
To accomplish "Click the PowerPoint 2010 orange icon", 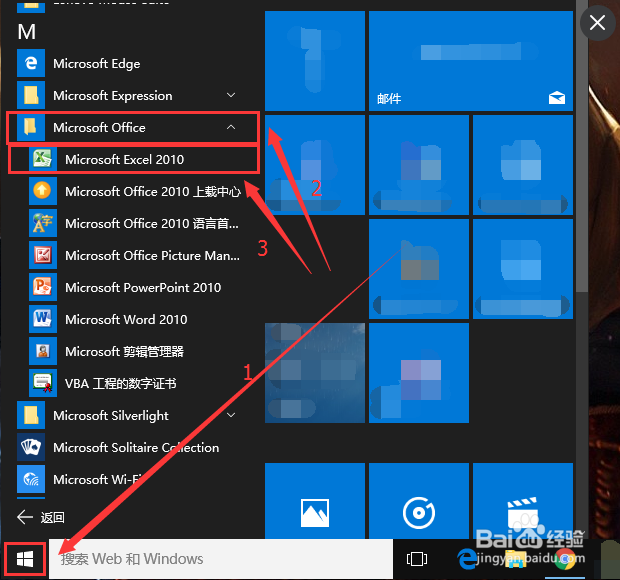I will click(43, 287).
